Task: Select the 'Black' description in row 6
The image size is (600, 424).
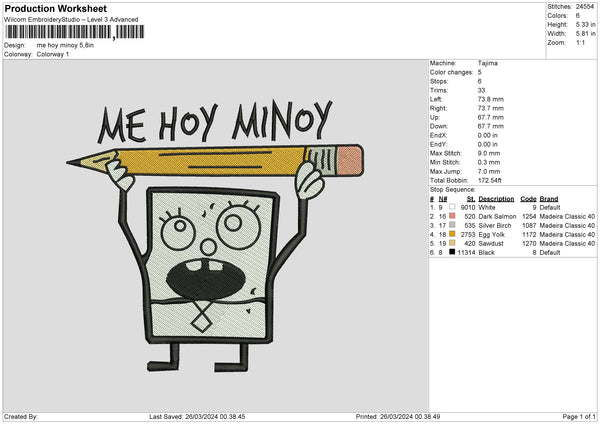Action: click(x=486, y=253)
